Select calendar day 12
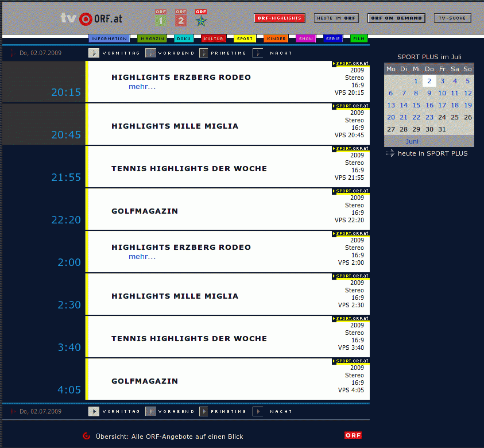484x448 pixels. pos(468,93)
